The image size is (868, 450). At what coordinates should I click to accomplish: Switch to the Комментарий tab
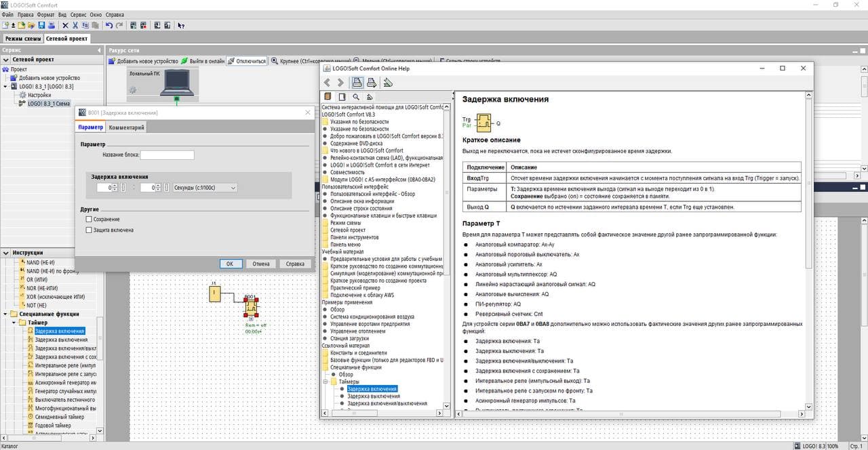coord(127,127)
